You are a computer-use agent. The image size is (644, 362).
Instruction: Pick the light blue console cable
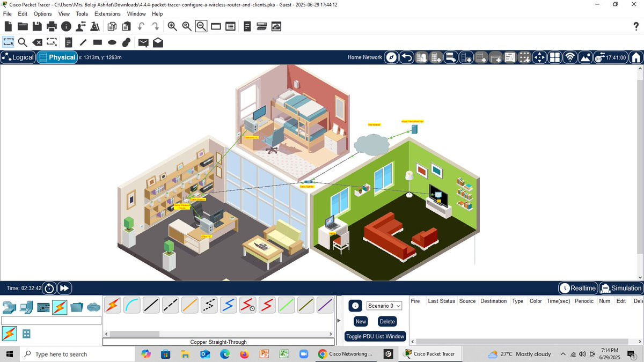tap(131, 305)
